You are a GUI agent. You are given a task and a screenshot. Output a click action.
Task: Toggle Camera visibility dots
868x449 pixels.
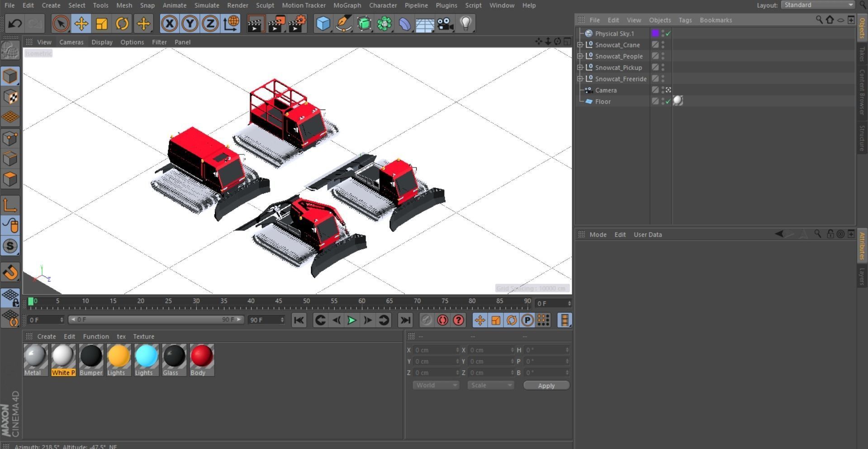(663, 90)
